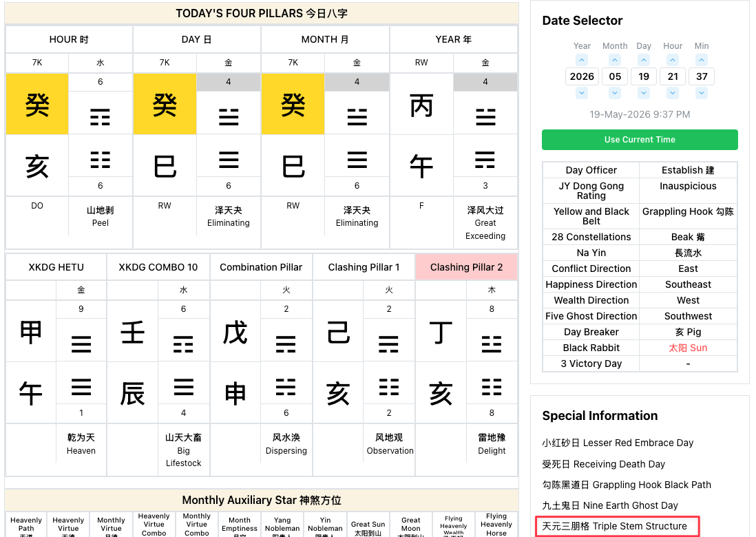The height and width of the screenshot is (537, 756).
Task: Click the highlighted HOUR pillar stem 癸
Action: [x=37, y=104]
